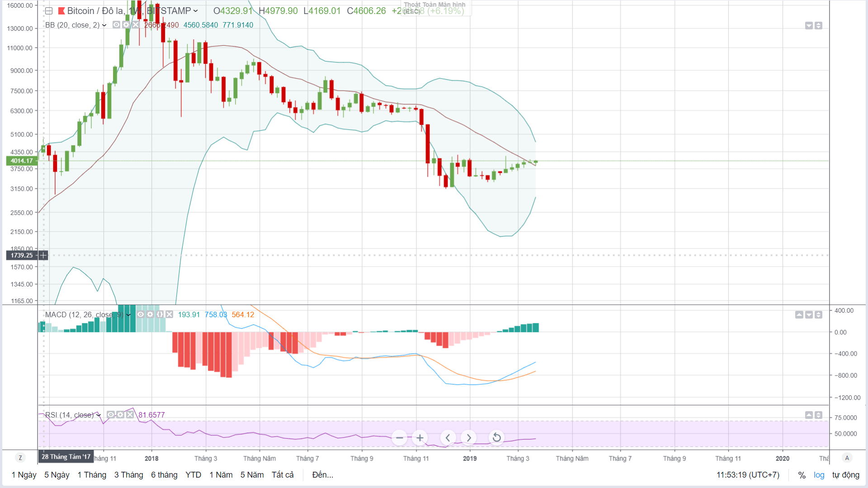This screenshot has height=488, width=868.
Task: Click the timezone clock 11:53:19 (UTC+7)
Action: (x=748, y=475)
